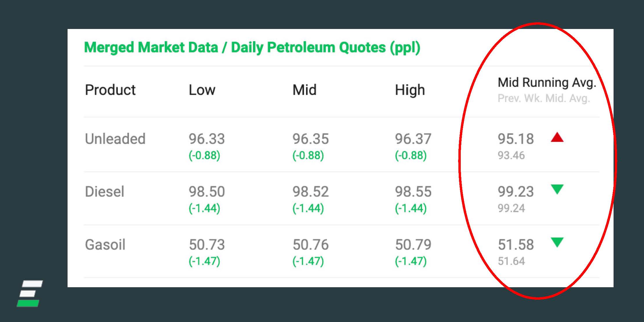Image resolution: width=644 pixels, height=322 pixels.
Task: Click the green down arrow for Gasoil
Action: [x=557, y=242]
